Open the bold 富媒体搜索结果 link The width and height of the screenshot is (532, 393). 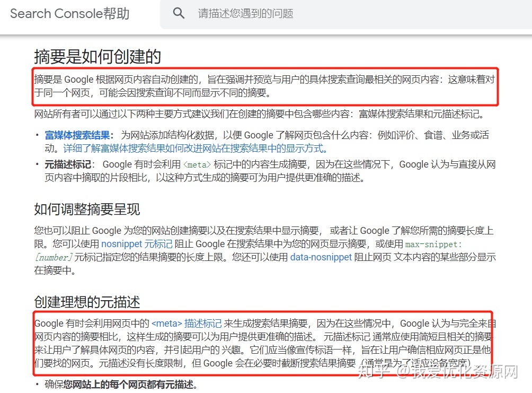coord(77,135)
